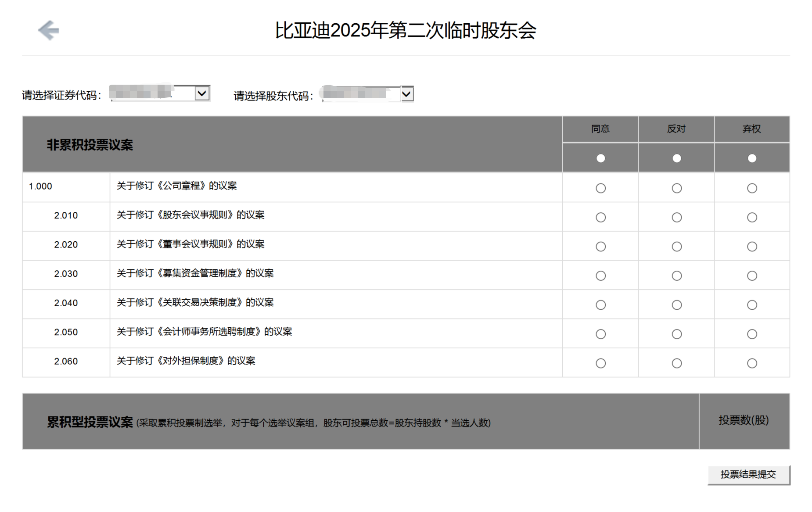The height and width of the screenshot is (512, 812).
Task: Select 同意 for all non-cumulative proposals
Action: coord(600,158)
